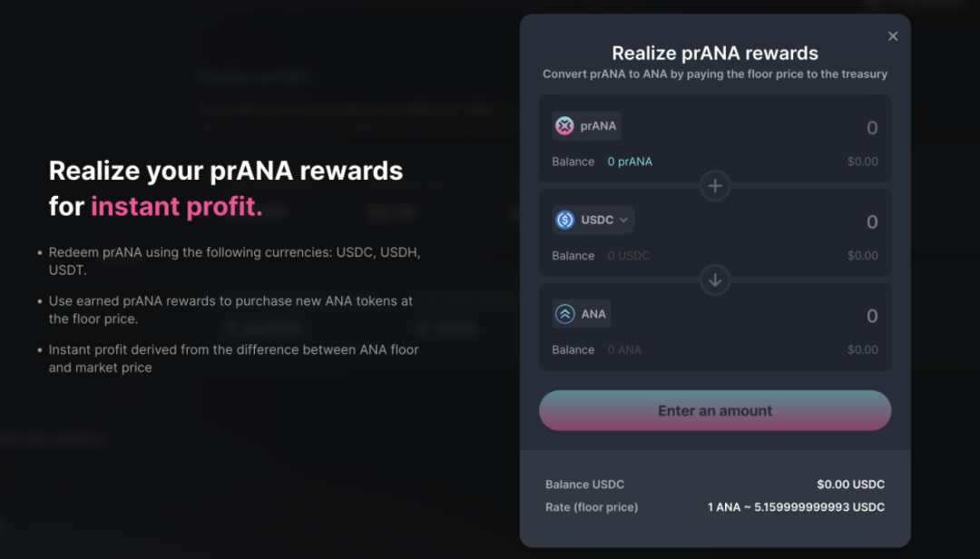
Task: Click the "Realize prANA rewards" dialog title
Action: coord(715,54)
